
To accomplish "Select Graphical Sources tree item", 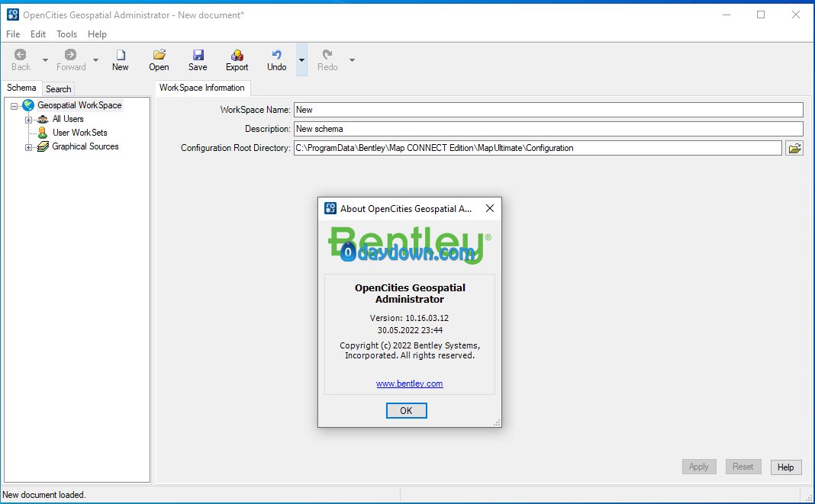I will point(85,146).
